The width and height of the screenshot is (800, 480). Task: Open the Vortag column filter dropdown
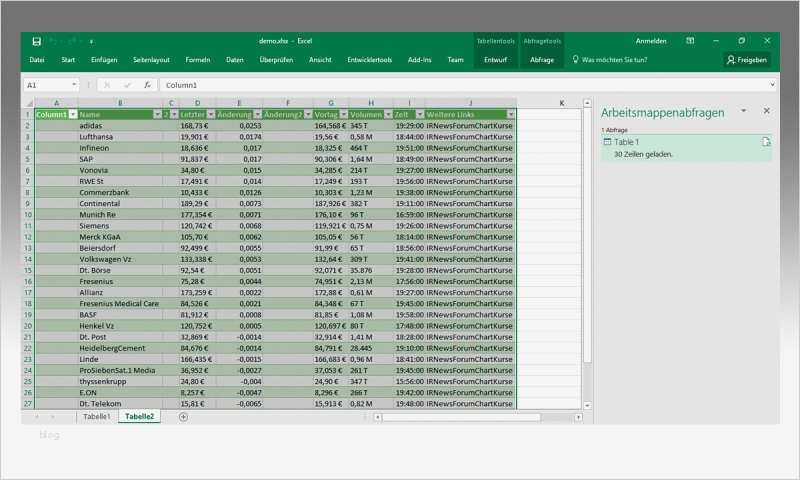pyautogui.click(x=344, y=114)
